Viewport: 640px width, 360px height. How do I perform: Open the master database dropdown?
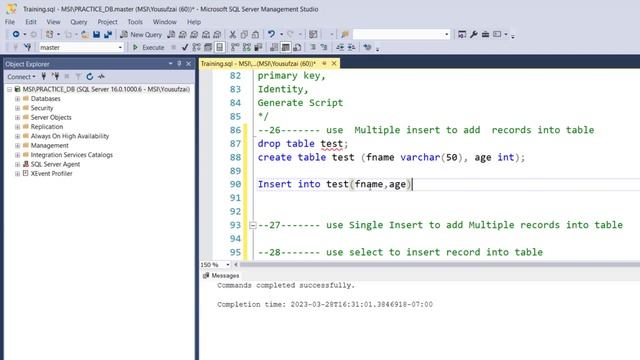(120, 48)
